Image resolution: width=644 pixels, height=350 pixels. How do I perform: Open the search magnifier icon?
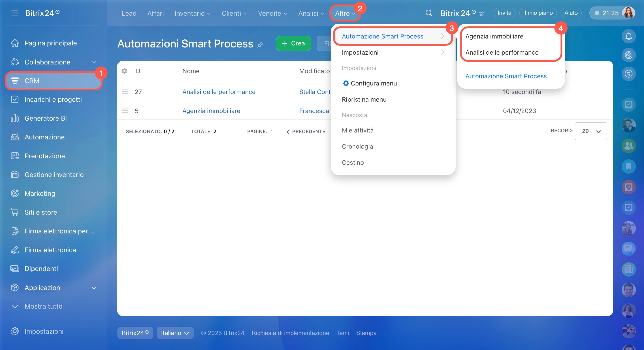point(429,13)
